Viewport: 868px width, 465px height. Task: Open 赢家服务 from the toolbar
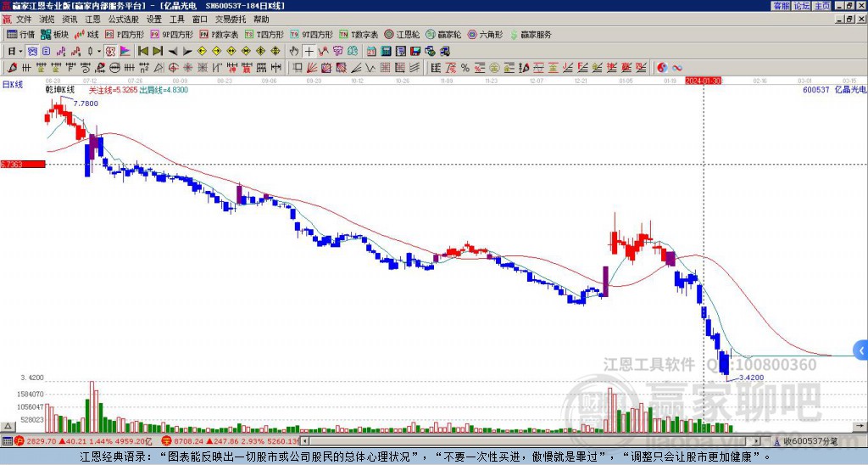point(531,34)
